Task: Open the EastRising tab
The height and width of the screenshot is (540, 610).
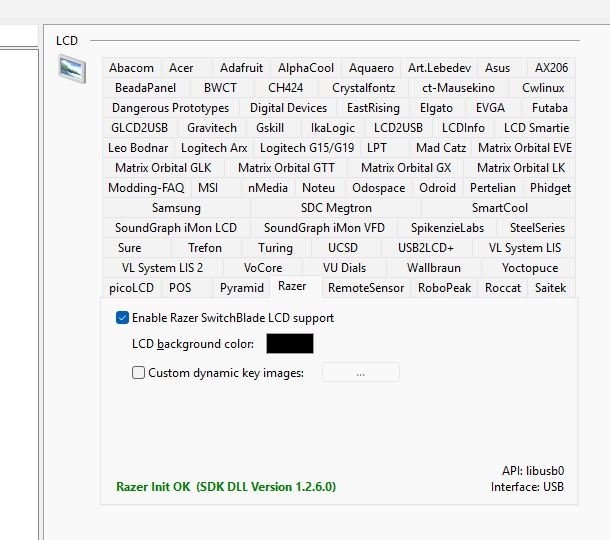Action: [373, 108]
